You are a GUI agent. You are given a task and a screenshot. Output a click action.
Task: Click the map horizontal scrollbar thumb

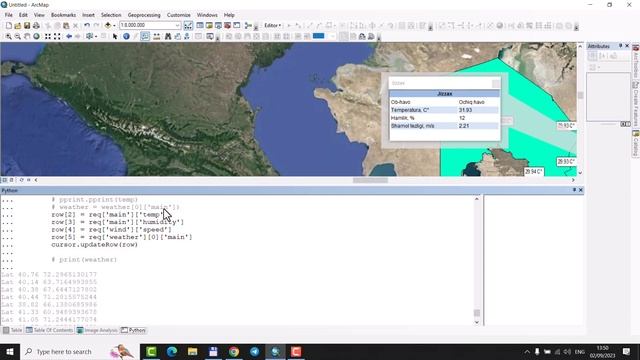pyautogui.click(x=370, y=180)
